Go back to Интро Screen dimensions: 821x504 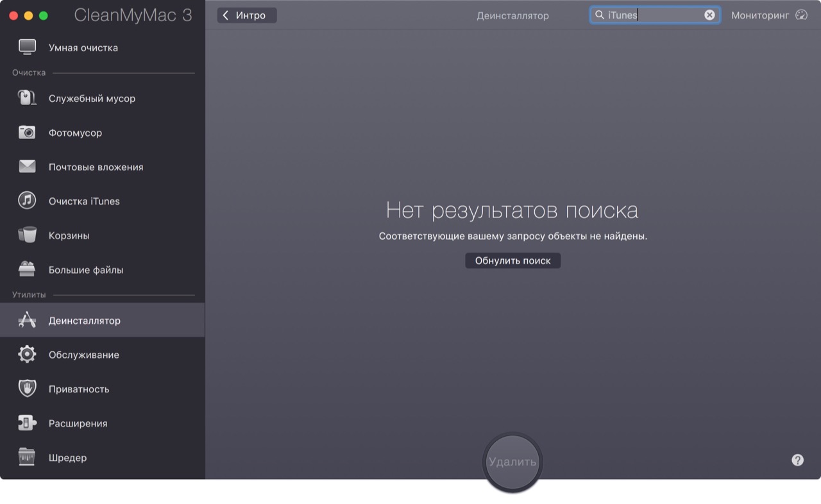[247, 15]
